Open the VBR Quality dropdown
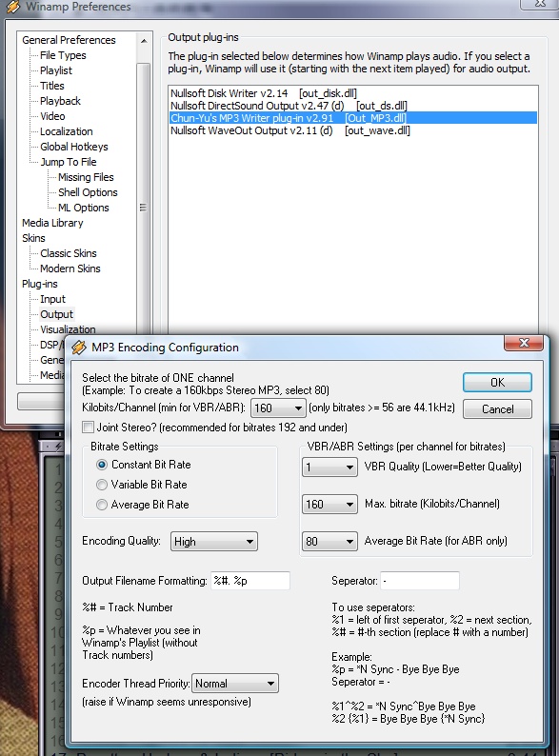The width and height of the screenshot is (559, 756). click(x=329, y=468)
